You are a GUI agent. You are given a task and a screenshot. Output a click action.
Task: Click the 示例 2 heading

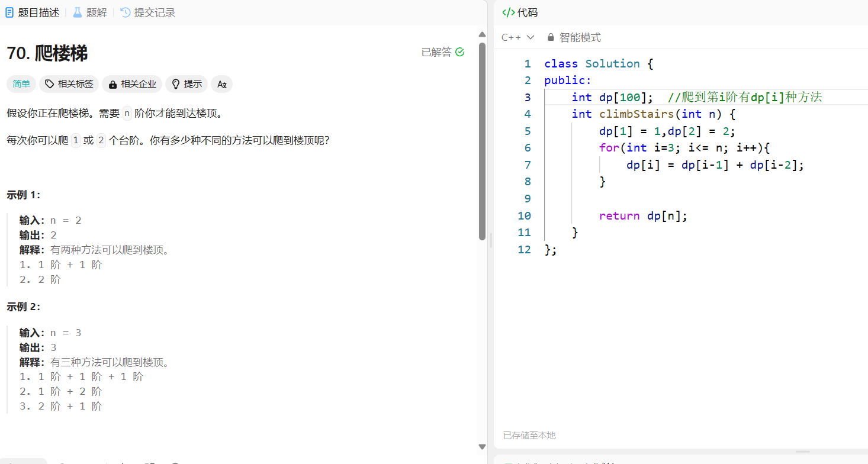tap(24, 307)
